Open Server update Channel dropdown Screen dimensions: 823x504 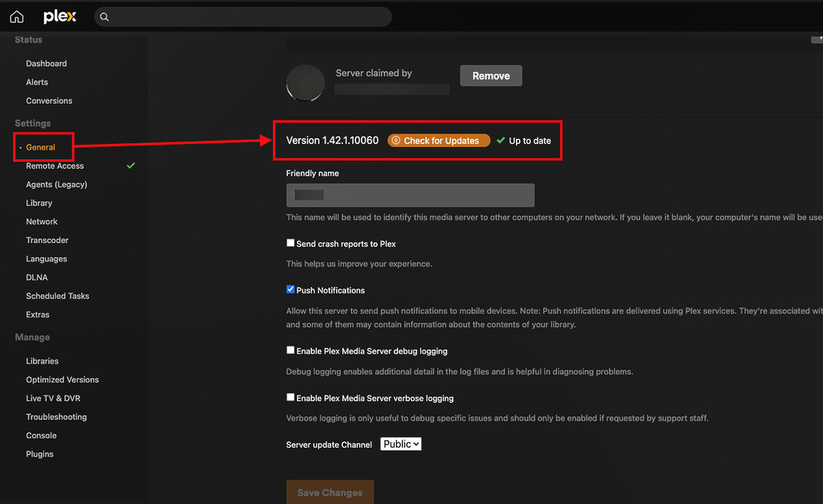(x=401, y=445)
